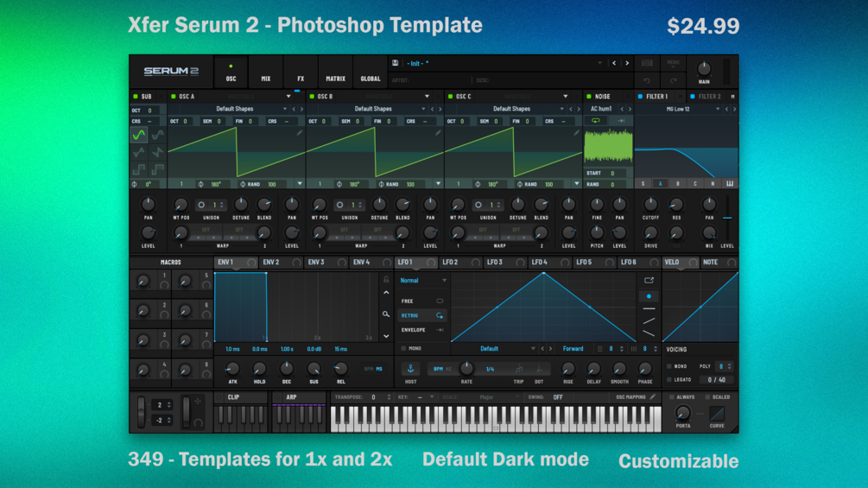The image size is (868, 488).
Task: Click the next preset arrow
Action: 627,63
